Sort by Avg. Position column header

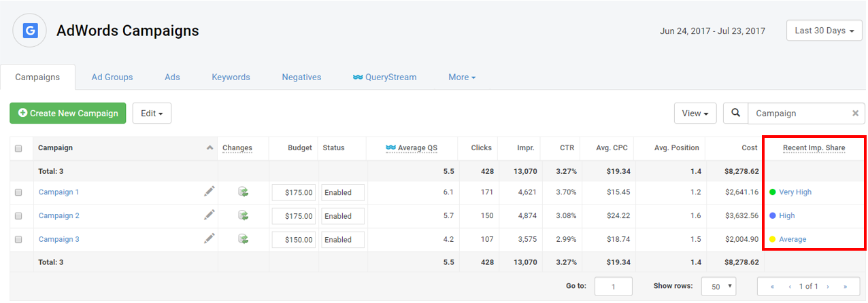(678, 148)
